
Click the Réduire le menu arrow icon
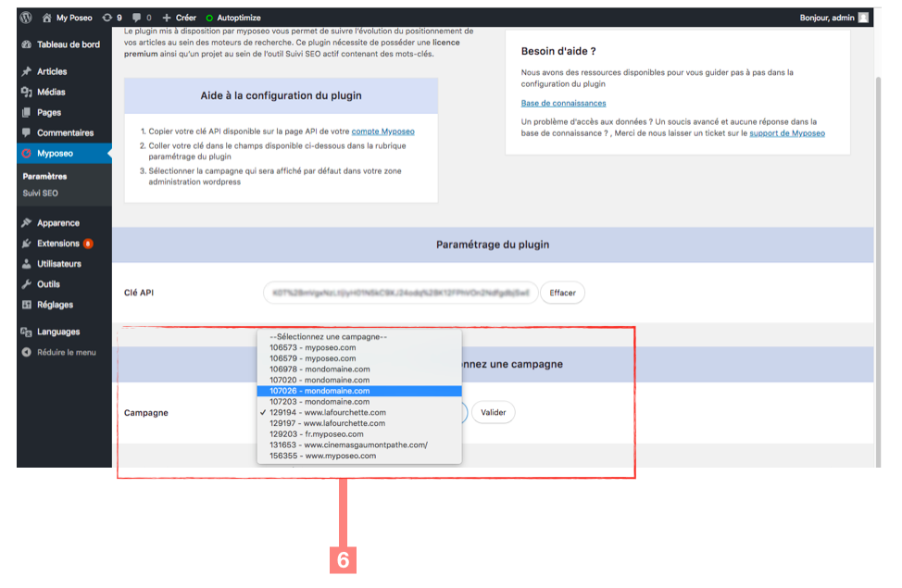click(27, 352)
